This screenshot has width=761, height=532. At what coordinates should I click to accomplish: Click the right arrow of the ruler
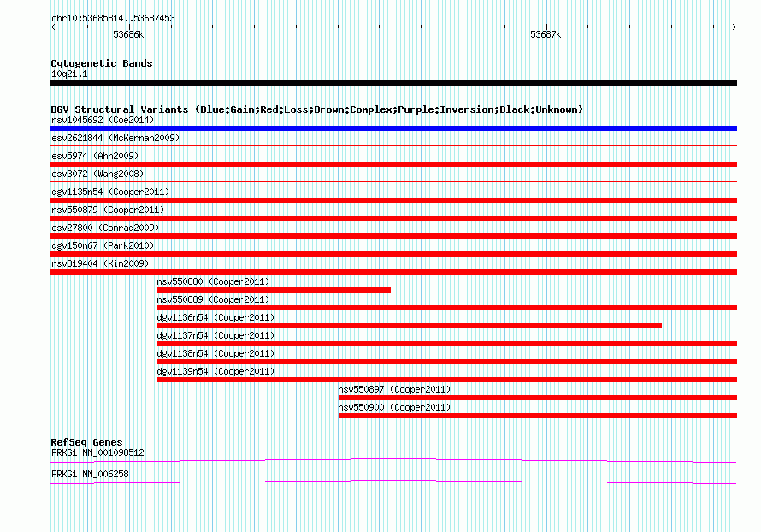pos(734,27)
